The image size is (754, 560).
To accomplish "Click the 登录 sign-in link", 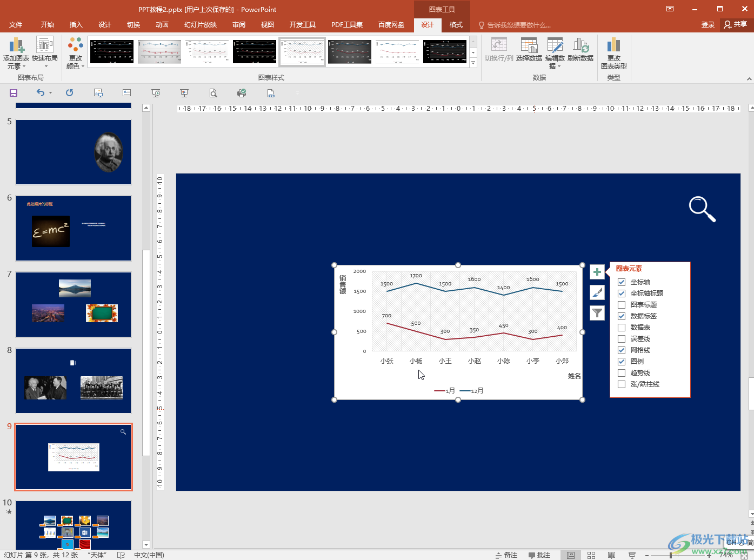I will click(708, 25).
